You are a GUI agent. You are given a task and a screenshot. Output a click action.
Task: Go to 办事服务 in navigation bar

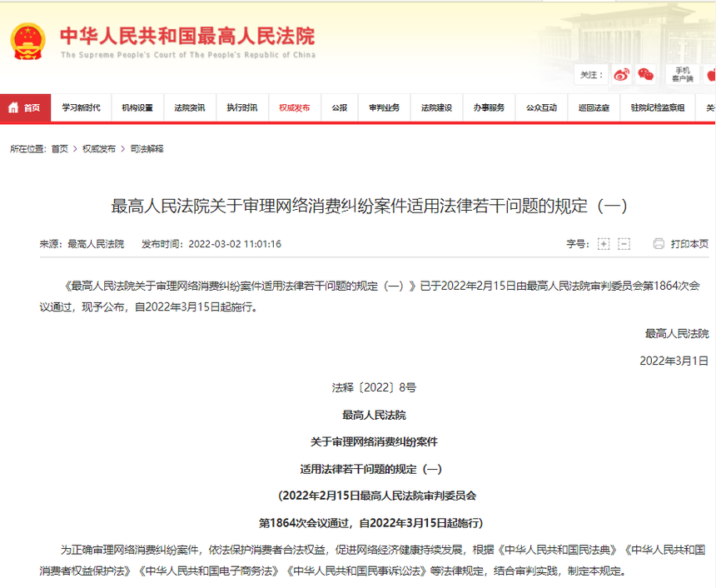coord(489,107)
